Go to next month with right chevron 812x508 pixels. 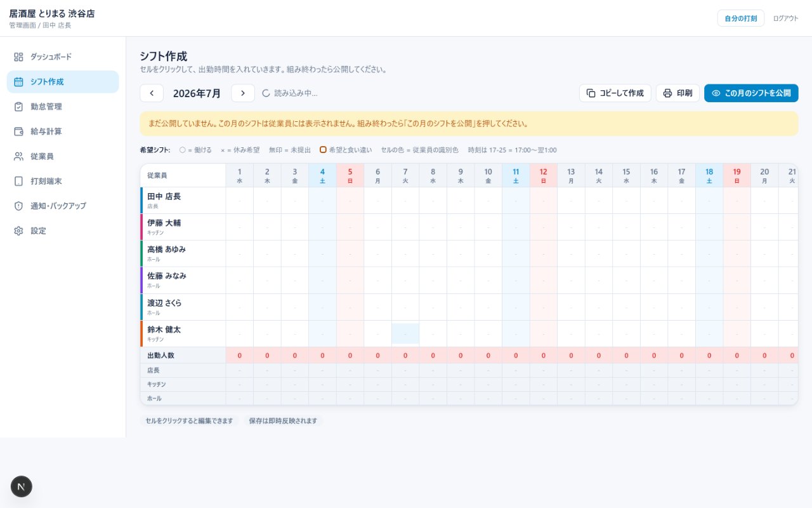[x=243, y=93]
